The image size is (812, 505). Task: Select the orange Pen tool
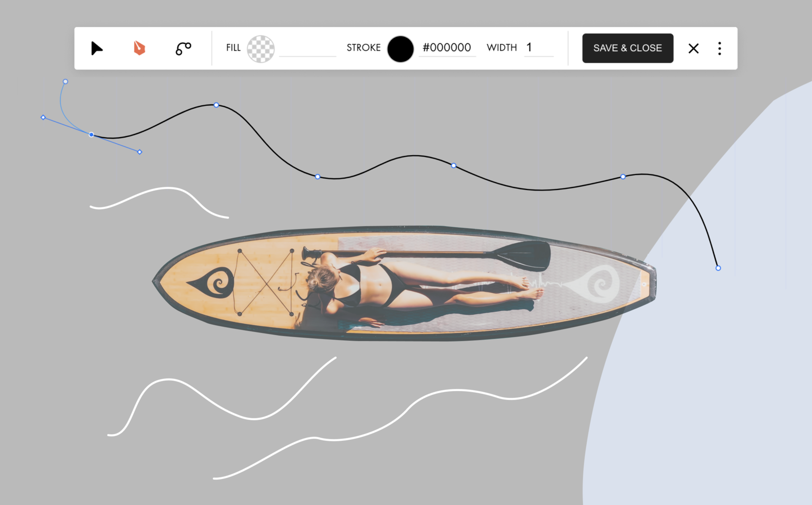coord(139,48)
